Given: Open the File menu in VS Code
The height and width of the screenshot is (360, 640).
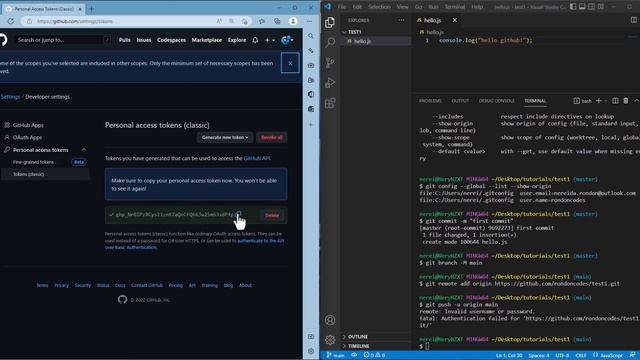Looking at the screenshot, I should tap(342, 7).
